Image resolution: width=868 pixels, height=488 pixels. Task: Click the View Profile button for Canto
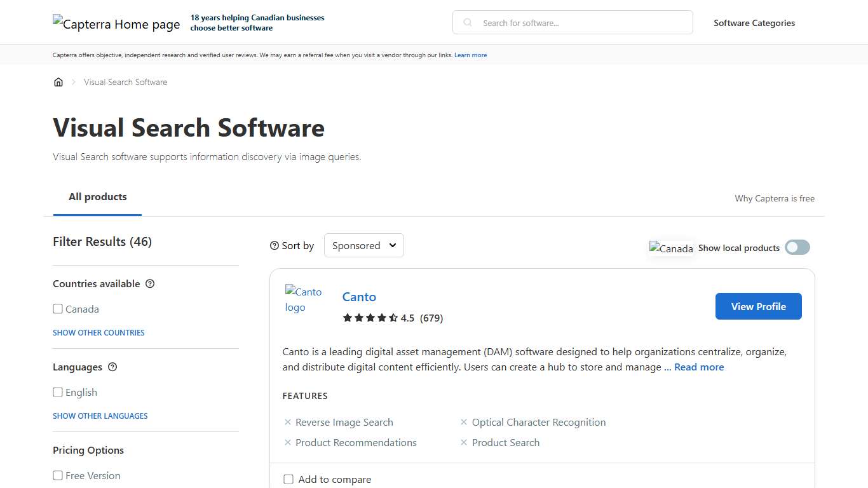[758, 306]
